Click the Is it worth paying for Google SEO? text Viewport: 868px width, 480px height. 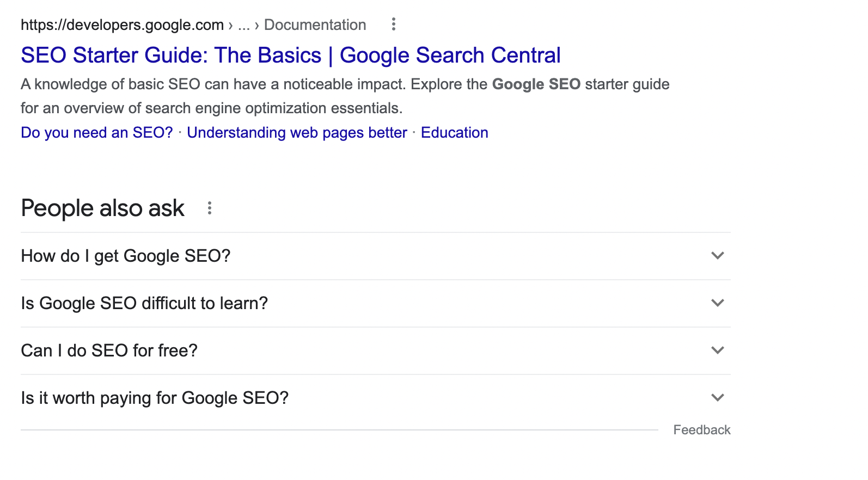click(x=155, y=398)
